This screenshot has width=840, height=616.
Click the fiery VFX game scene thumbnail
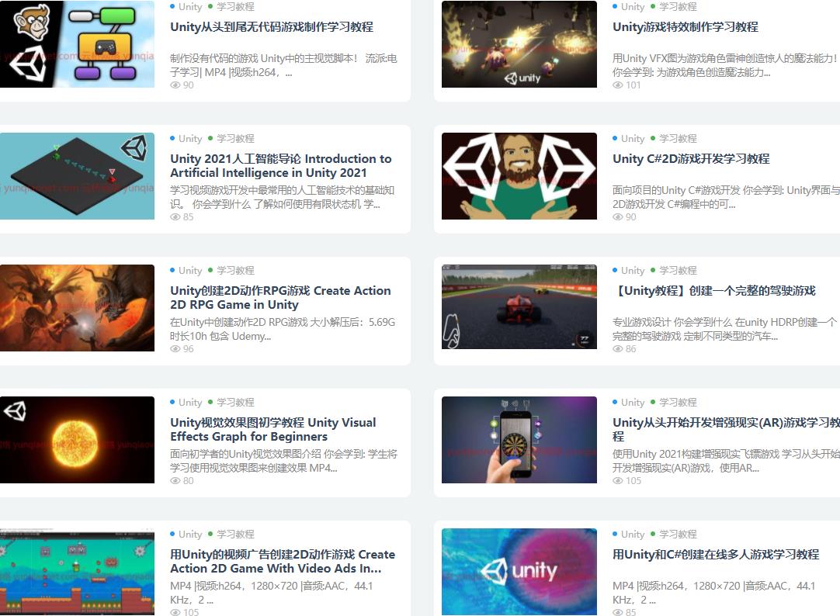pyautogui.click(x=519, y=44)
